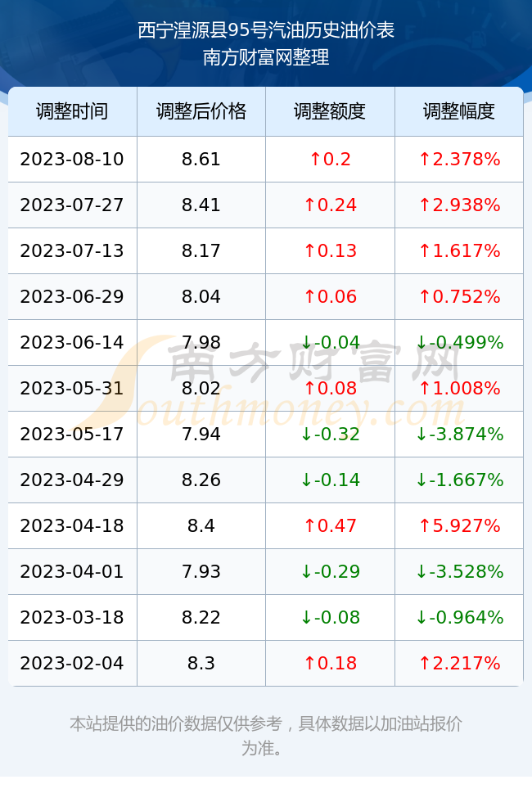
Task: Click the 调整时间 column header
Action: [72, 111]
